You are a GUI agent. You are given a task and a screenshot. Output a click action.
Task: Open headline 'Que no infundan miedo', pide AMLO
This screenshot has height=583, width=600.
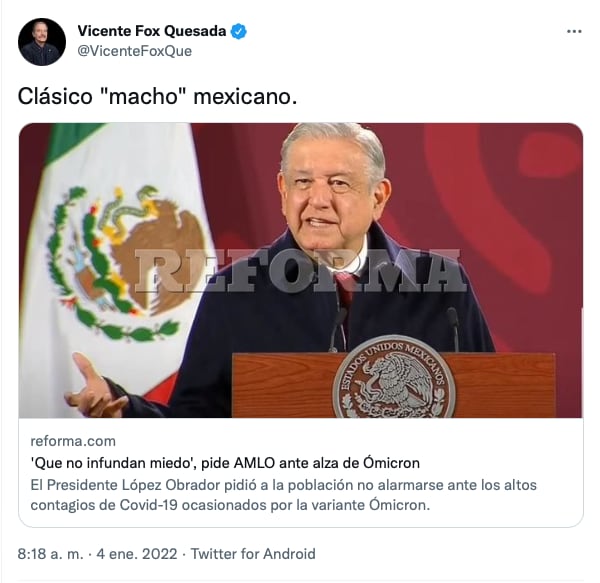point(225,463)
